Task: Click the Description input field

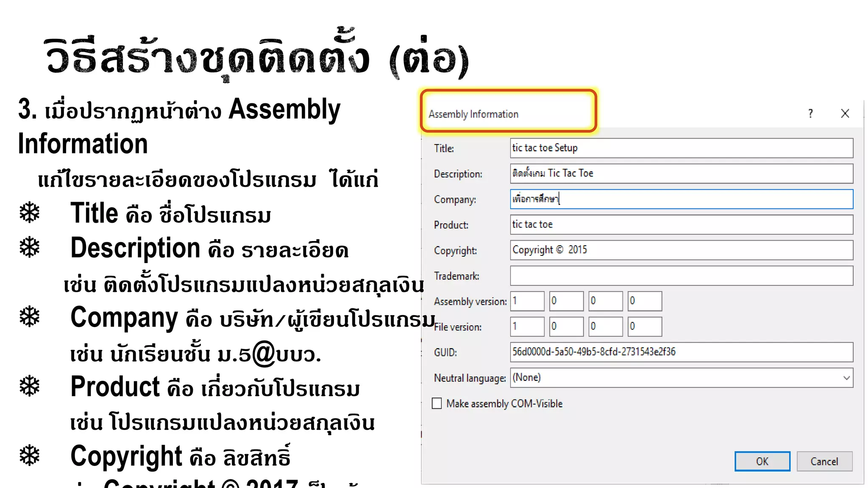Action: (x=682, y=174)
